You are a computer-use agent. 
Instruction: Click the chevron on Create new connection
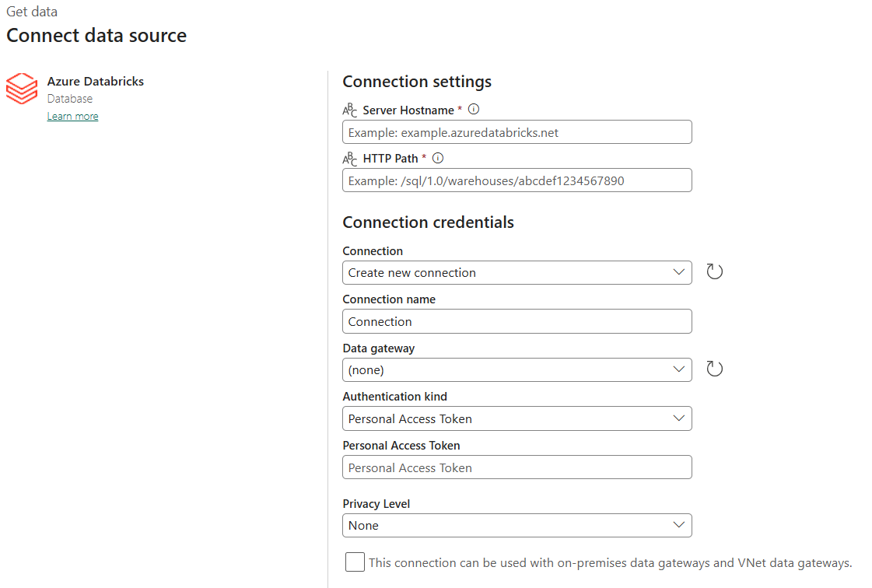click(678, 272)
